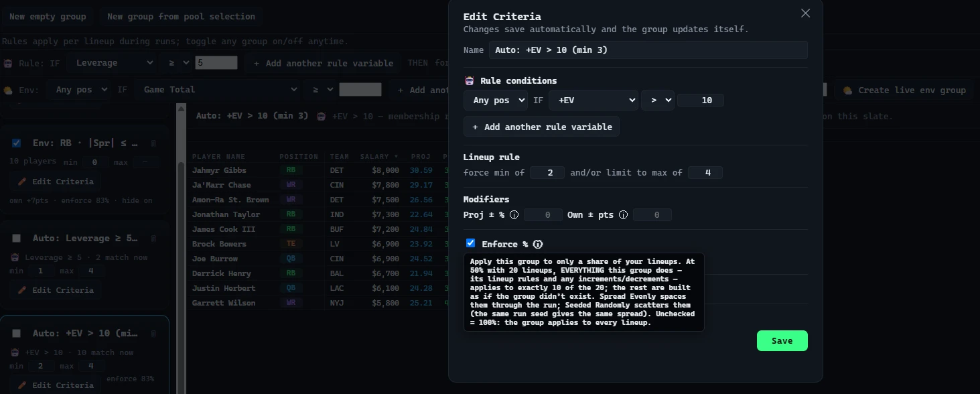Click the Save button

(x=782, y=340)
